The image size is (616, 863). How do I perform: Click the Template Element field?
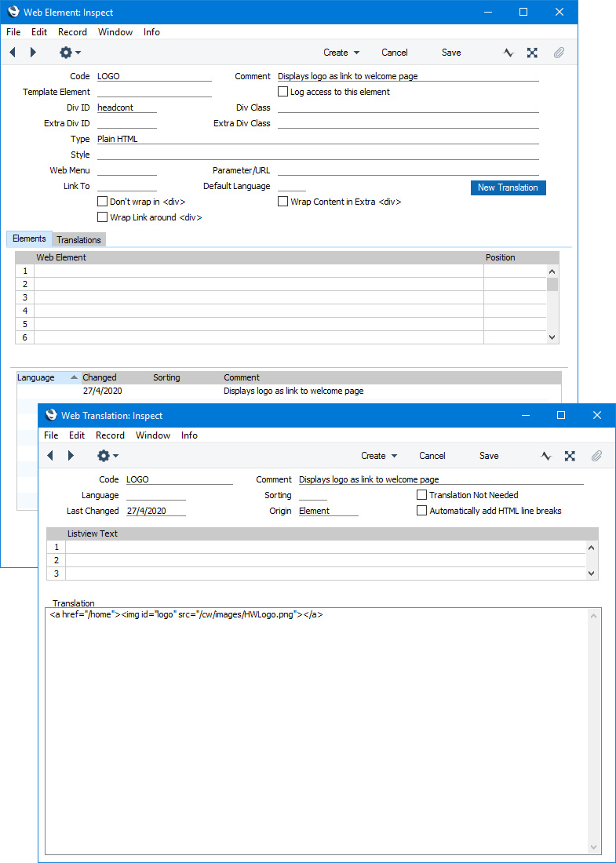(x=154, y=92)
